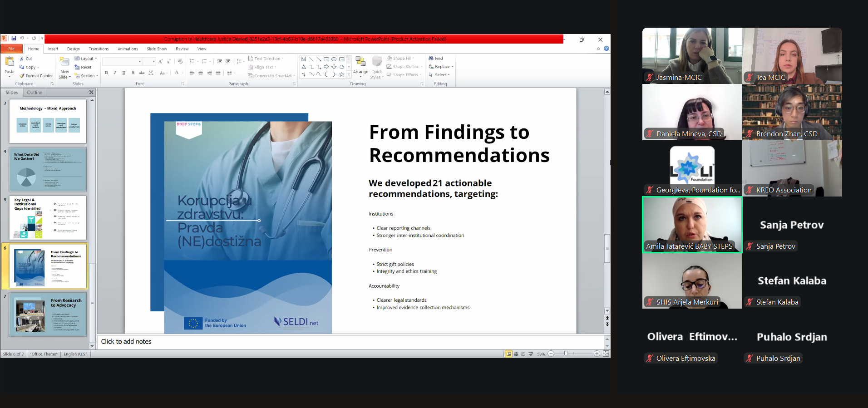Screen dimensions: 868x408
Task: Save the presentation with the floppy disk icon
Action: 14,39
